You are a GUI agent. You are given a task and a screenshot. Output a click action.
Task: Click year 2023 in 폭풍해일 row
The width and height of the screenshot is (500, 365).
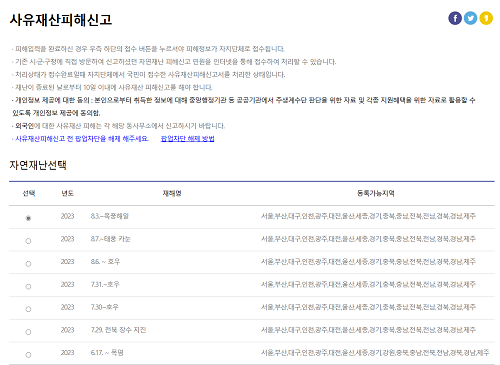67,216
